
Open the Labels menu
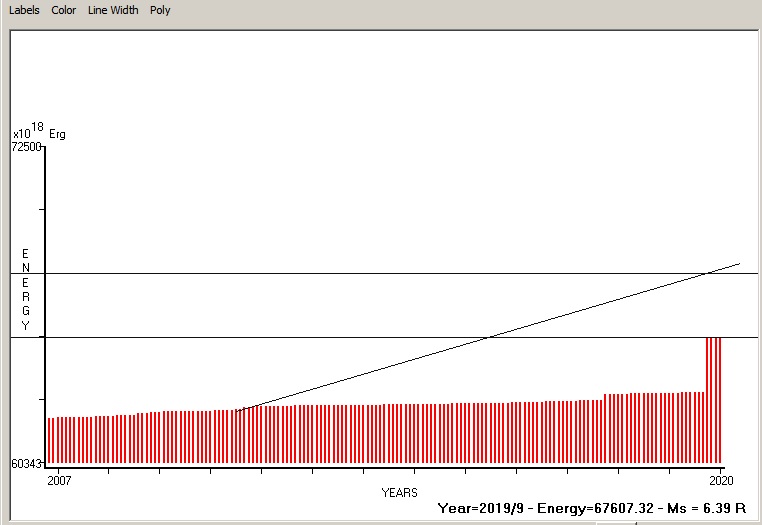[x=25, y=10]
